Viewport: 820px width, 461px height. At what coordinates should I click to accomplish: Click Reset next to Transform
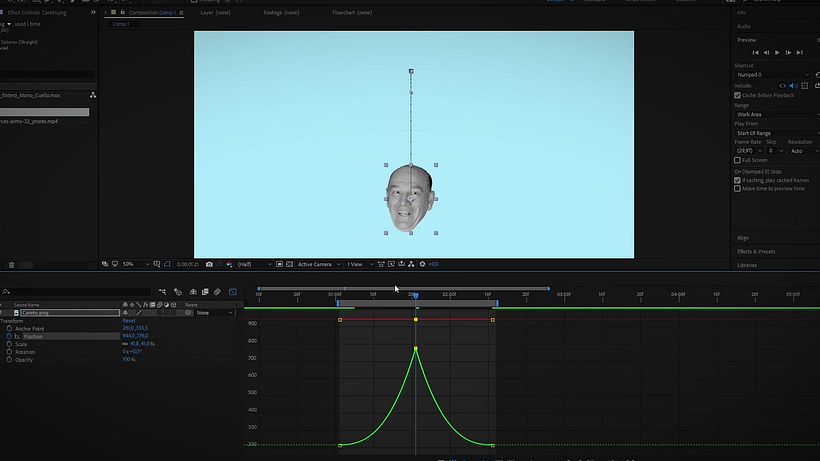(x=129, y=320)
